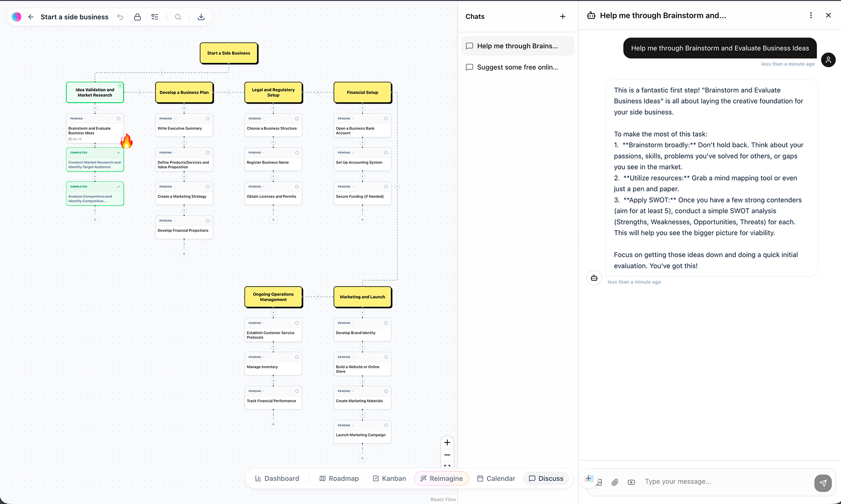Click the Reimagine button
The width and height of the screenshot is (841, 504).
tap(441, 478)
